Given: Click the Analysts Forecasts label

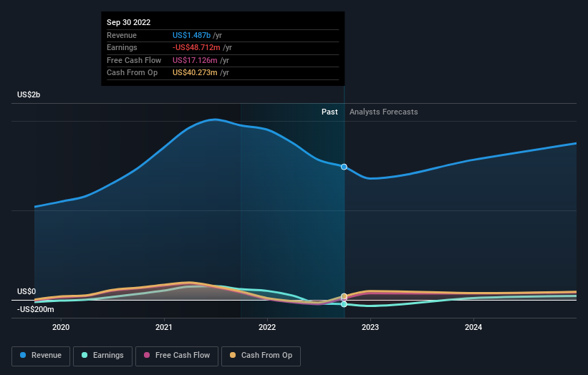Looking at the screenshot, I should [x=384, y=112].
